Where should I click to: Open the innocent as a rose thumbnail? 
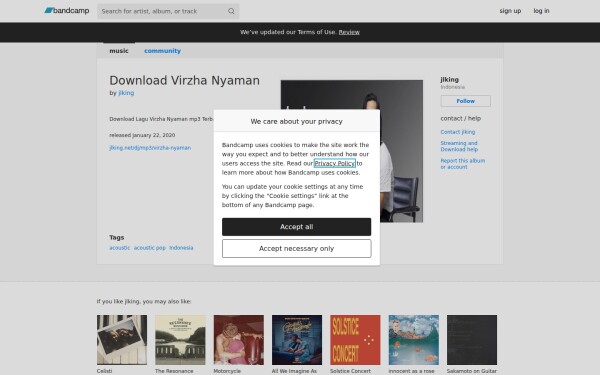click(x=414, y=340)
